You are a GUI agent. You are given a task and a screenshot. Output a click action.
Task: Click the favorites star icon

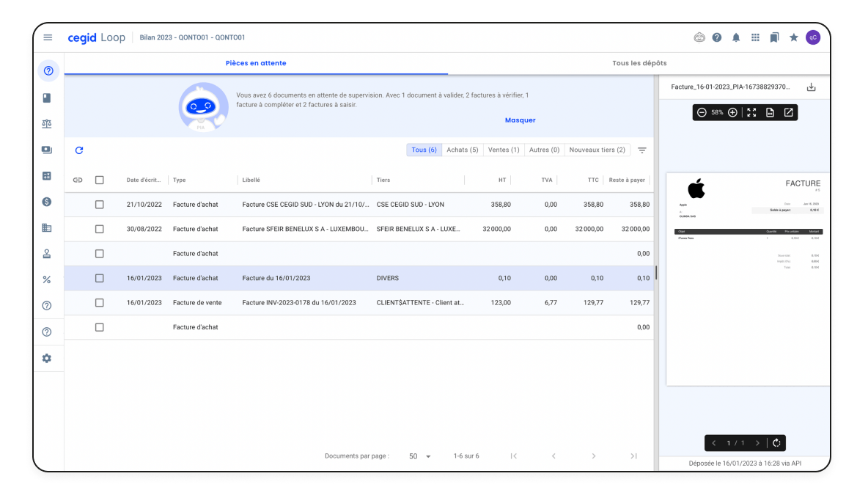794,37
